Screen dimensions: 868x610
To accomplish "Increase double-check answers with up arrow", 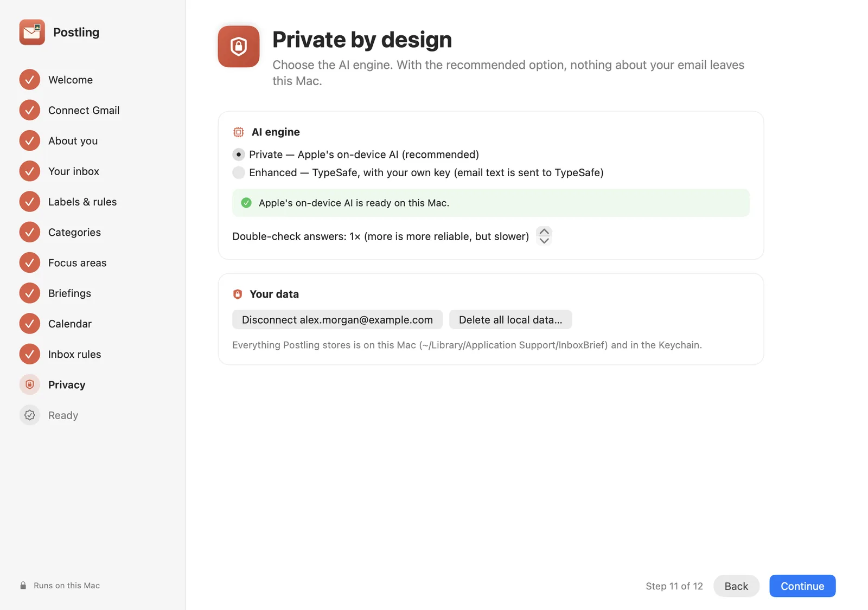I will [544, 232].
